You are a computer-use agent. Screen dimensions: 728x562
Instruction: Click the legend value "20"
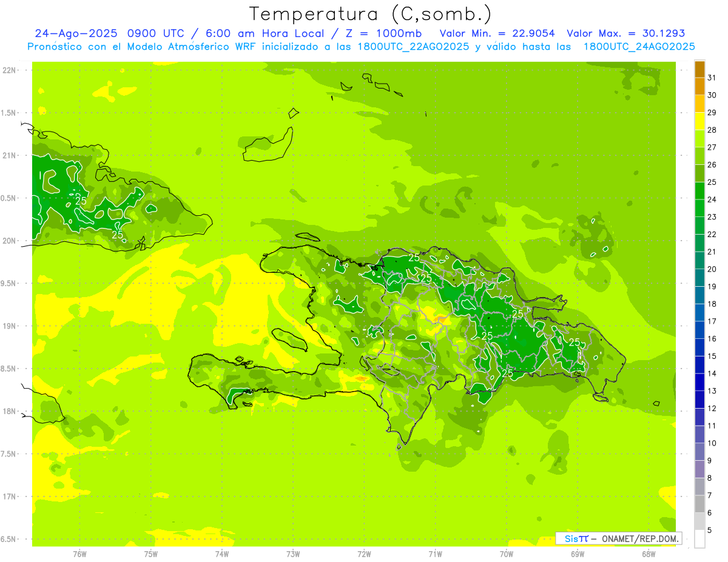click(x=712, y=269)
